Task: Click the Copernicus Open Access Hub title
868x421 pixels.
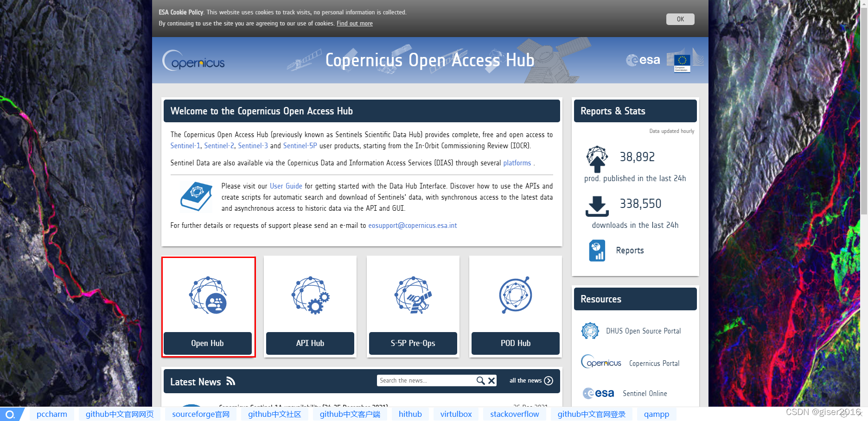Action: pyautogui.click(x=430, y=60)
